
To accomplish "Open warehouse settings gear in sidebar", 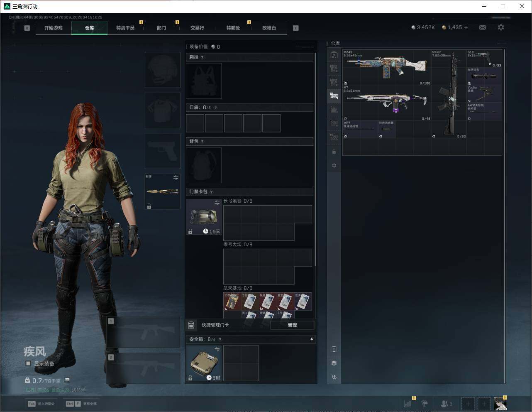I will [x=334, y=165].
